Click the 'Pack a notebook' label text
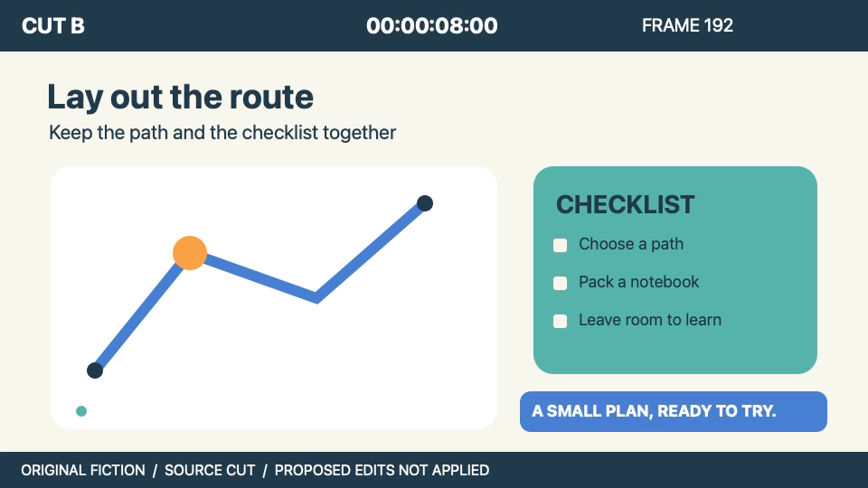Viewport: 868px width, 488px height. [x=639, y=282]
